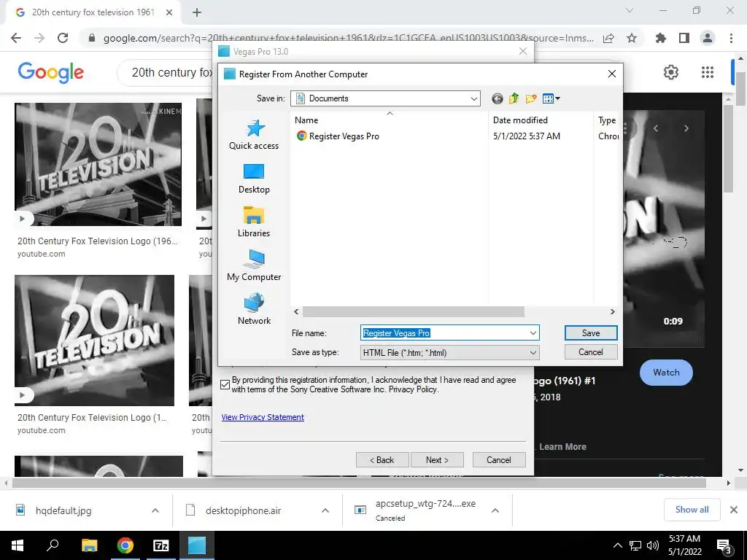Expand the File name dropdown arrow
This screenshot has height=560, width=747.
(x=533, y=332)
